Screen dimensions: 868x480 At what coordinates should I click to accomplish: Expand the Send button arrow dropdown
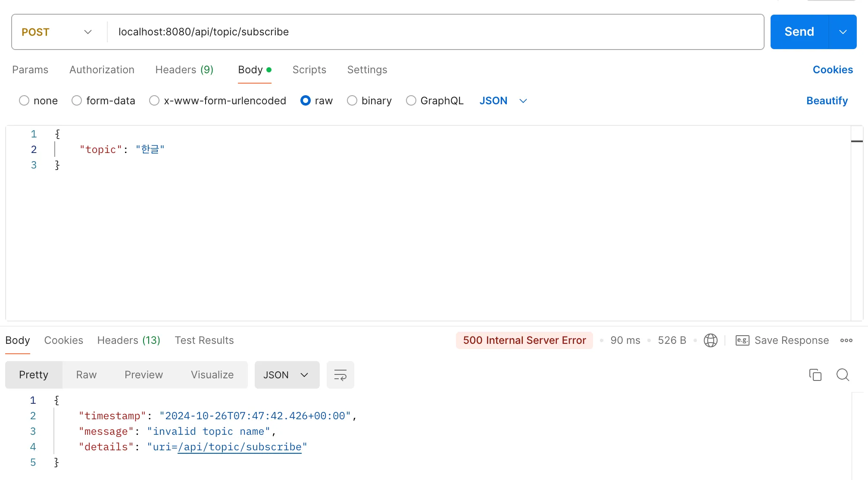tap(843, 32)
